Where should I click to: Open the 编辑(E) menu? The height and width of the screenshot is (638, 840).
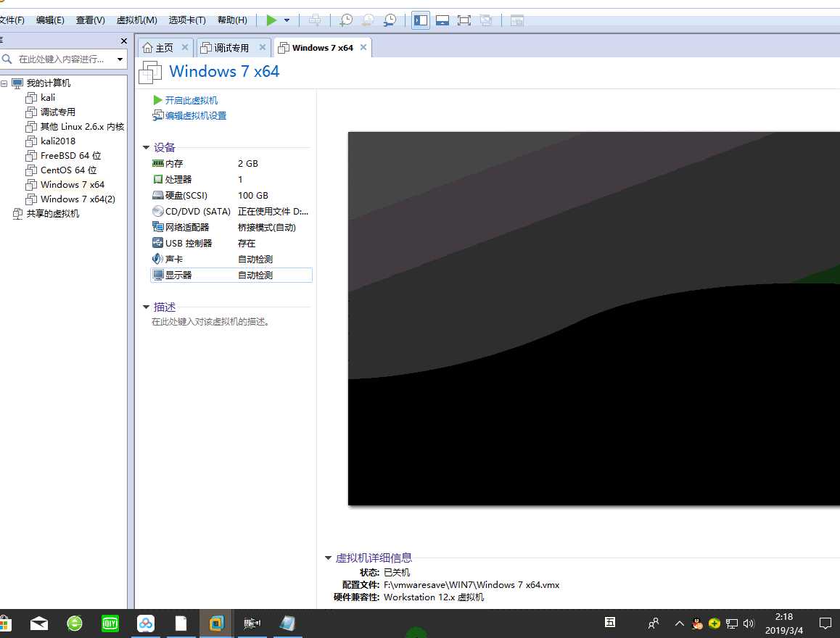click(x=50, y=20)
